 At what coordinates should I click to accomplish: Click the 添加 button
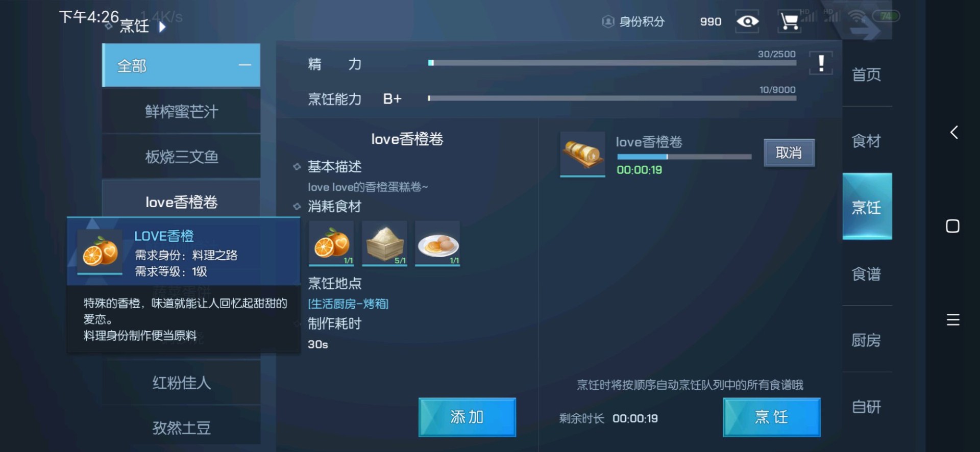pos(467,417)
